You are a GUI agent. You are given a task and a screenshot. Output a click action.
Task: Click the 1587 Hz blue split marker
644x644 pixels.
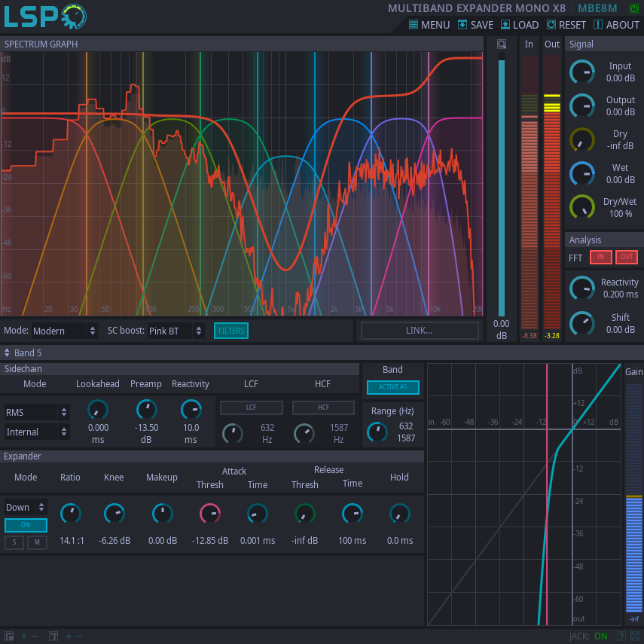(315, 184)
